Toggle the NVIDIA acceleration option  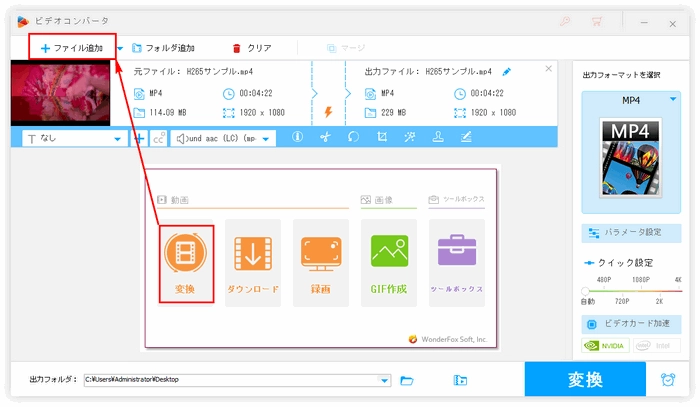point(604,346)
